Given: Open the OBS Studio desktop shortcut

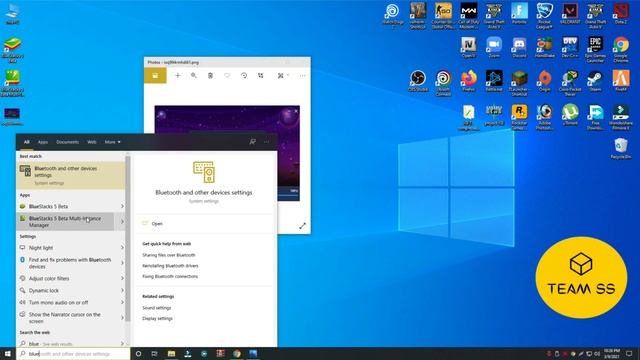Looking at the screenshot, I should [418, 81].
